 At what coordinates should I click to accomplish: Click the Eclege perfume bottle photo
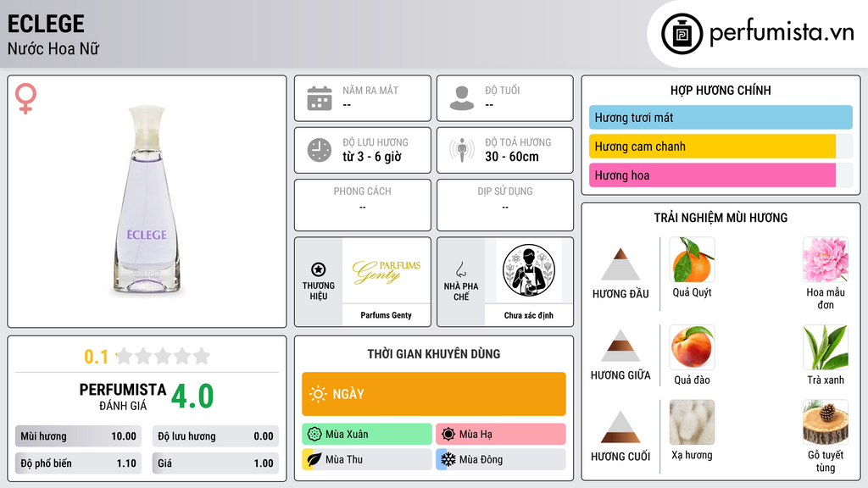click(147, 199)
